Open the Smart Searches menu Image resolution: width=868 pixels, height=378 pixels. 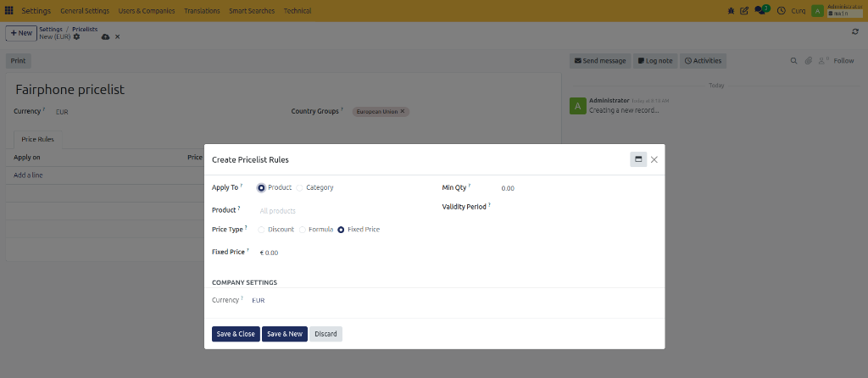coord(252,10)
